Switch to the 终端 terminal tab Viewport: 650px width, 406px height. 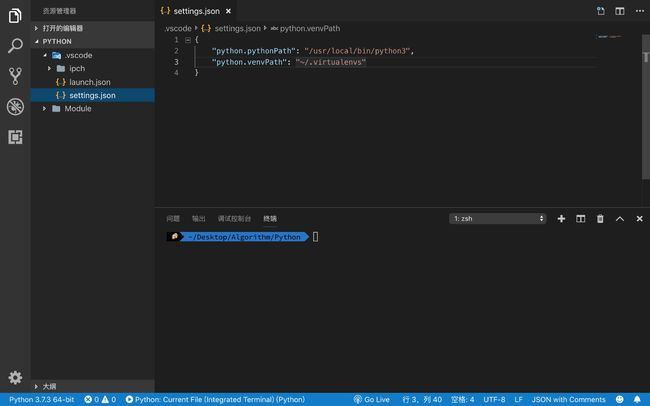270,219
